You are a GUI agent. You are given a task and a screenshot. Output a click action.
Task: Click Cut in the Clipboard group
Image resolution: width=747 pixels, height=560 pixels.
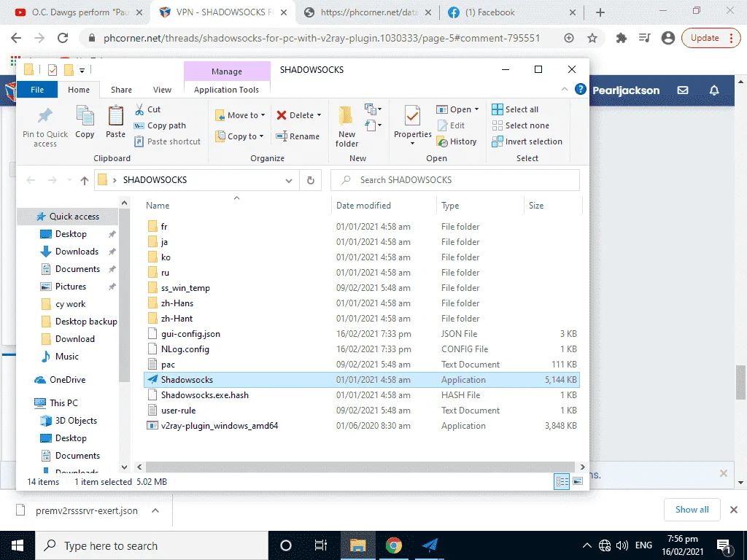coord(147,109)
